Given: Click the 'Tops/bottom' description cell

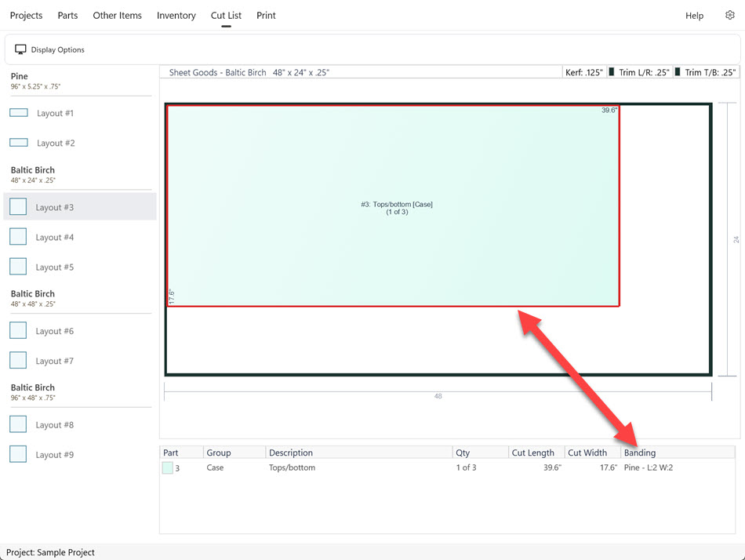Looking at the screenshot, I should pyautogui.click(x=292, y=467).
